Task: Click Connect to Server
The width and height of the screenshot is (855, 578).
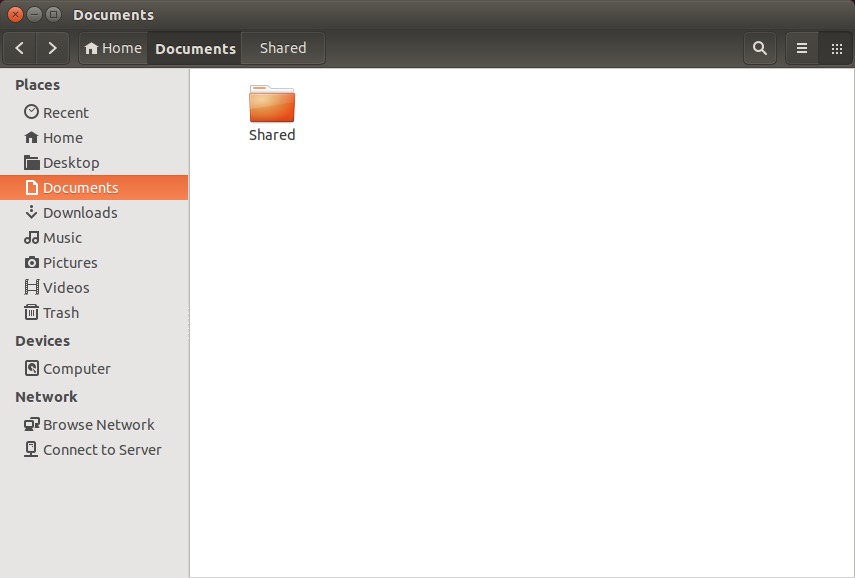Action: [x=101, y=450]
